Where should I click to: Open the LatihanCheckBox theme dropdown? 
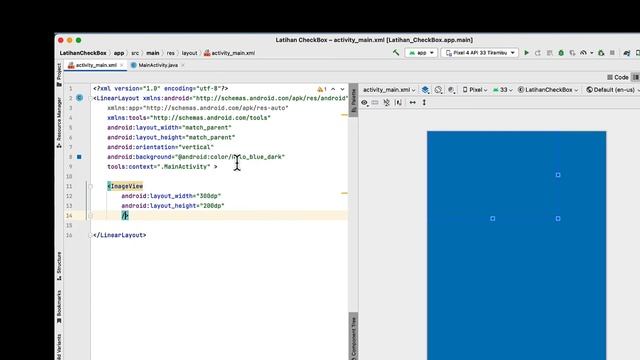click(548, 89)
